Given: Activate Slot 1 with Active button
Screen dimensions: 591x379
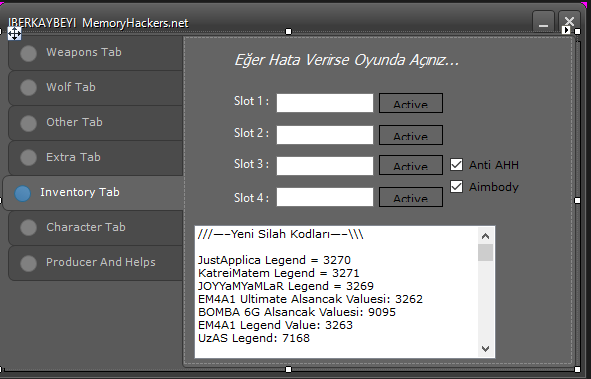Looking at the screenshot, I should [411, 103].
